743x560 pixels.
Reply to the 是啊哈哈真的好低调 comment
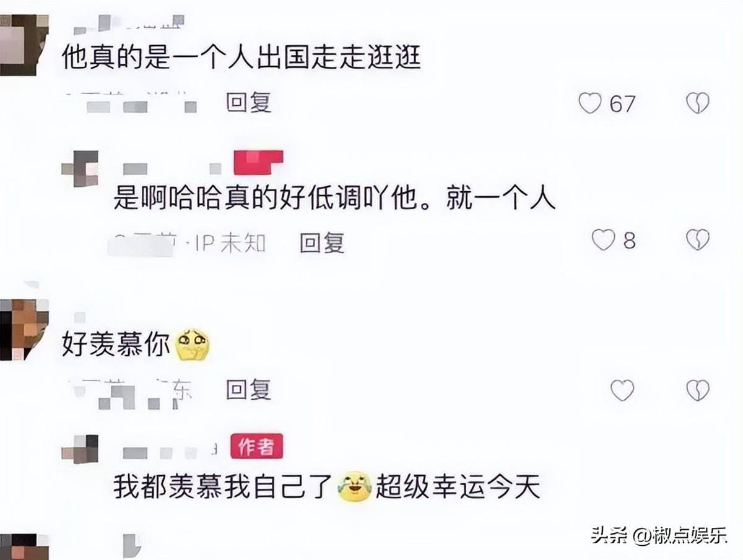click(322, 243)
